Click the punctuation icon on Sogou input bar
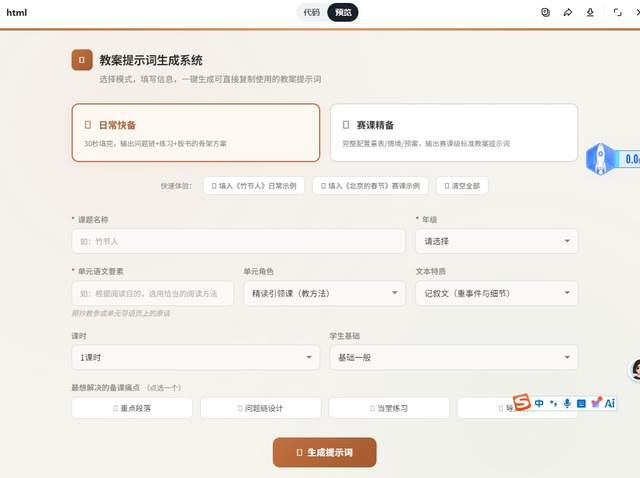This screenshot has height=478, width=640. click(x=553, y=403)
